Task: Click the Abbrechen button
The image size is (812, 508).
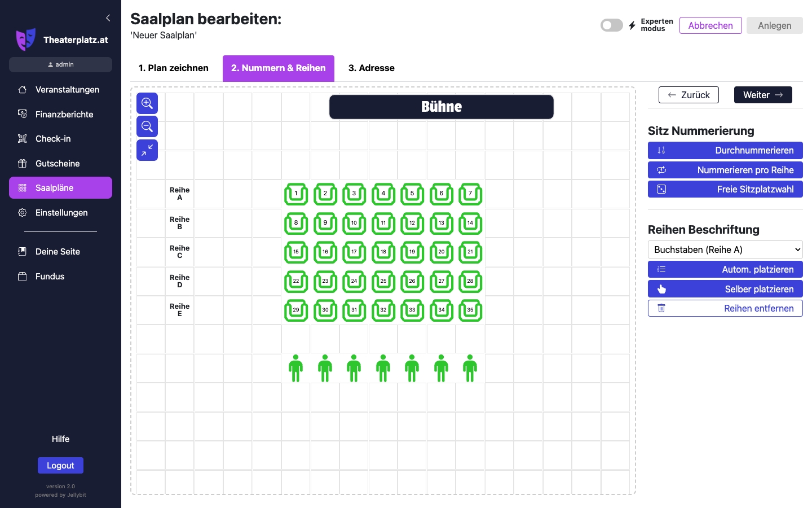Action: point(710,25)
